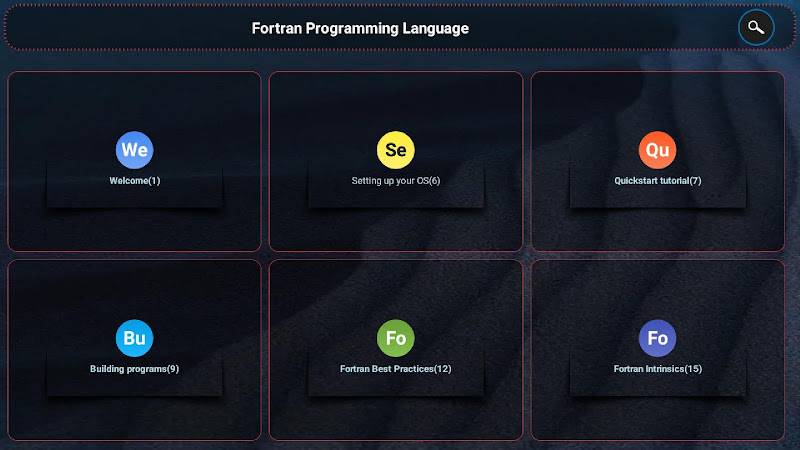The height and width of the screenshot is (450, 800).
Task: Open the Building programs(9) label
Action: coord(135,369)
